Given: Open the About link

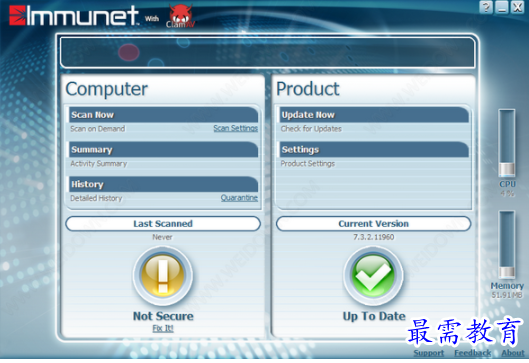Looking at the screenshot, I should coord(513,353).
